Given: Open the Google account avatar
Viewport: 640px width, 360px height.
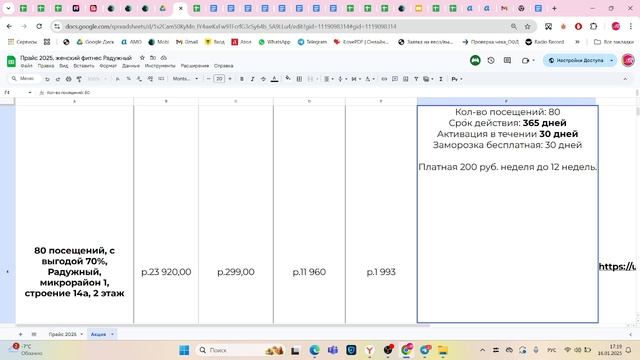Looking at the screenshot, I should tap(628, 60).
